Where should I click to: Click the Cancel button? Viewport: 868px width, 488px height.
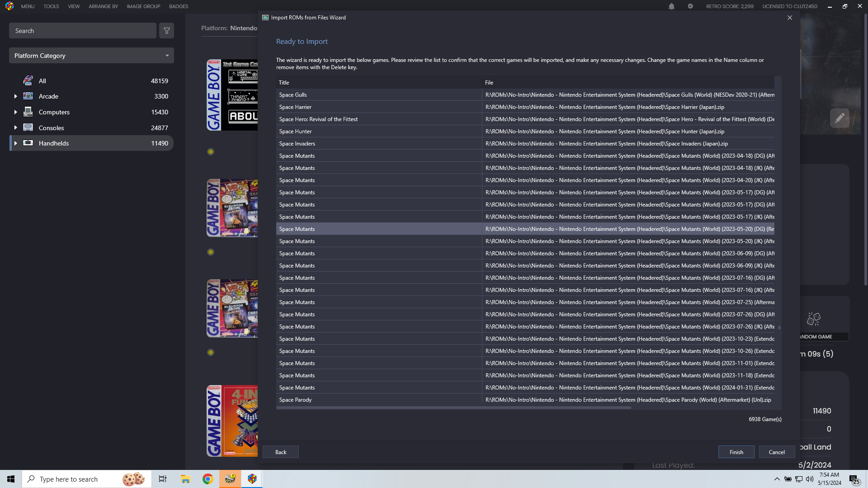777,452
